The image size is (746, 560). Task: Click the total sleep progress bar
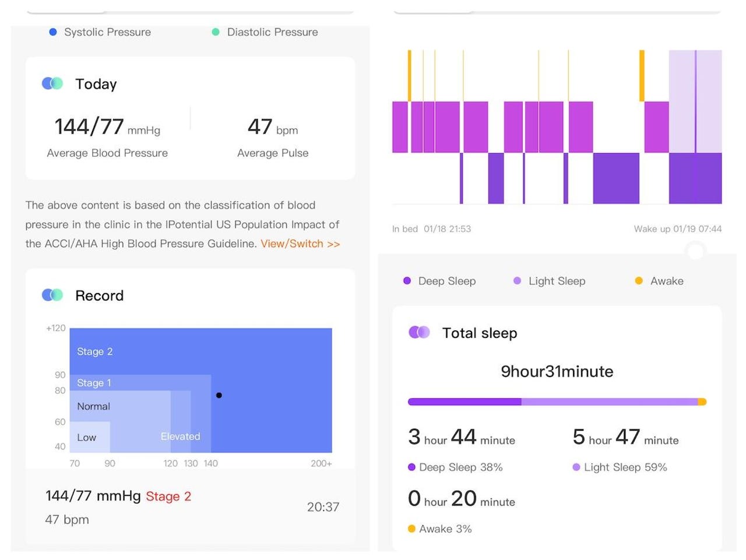(557, 401)
